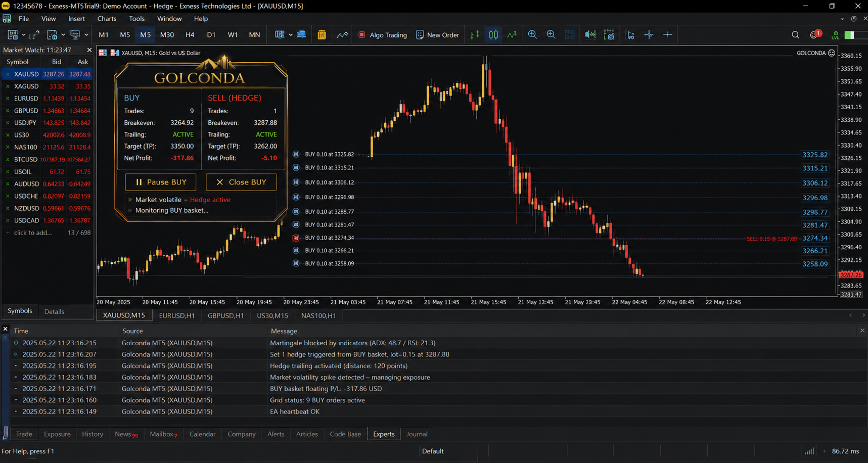Click the New Order button
The height and width of the screenshot is (463, 868).
tap(438, 35)
